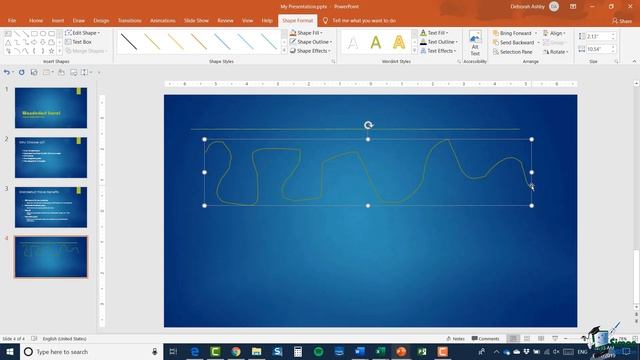Open the Windows Start menu
The height and width of the screenshot is (360, 640).
10,351
